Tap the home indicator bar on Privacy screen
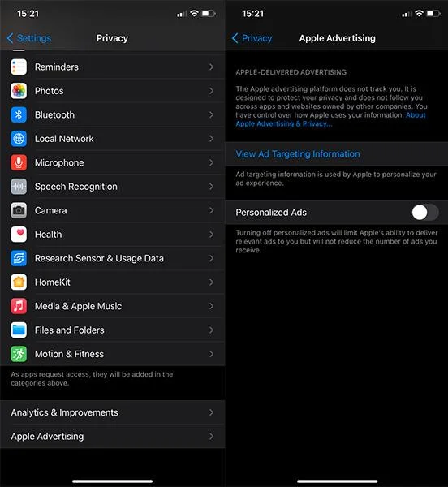Screen dimensions: 448x487 click(112, 481)
